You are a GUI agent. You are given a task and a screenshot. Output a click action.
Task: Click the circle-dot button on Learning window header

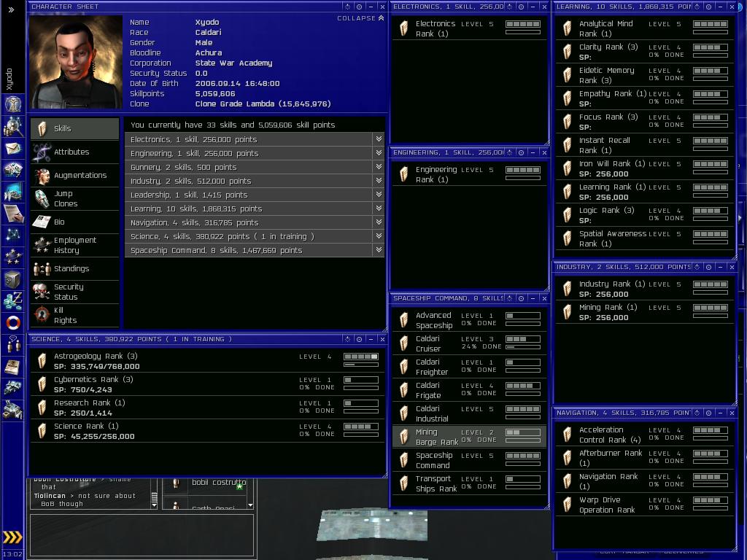coord(709,7)
